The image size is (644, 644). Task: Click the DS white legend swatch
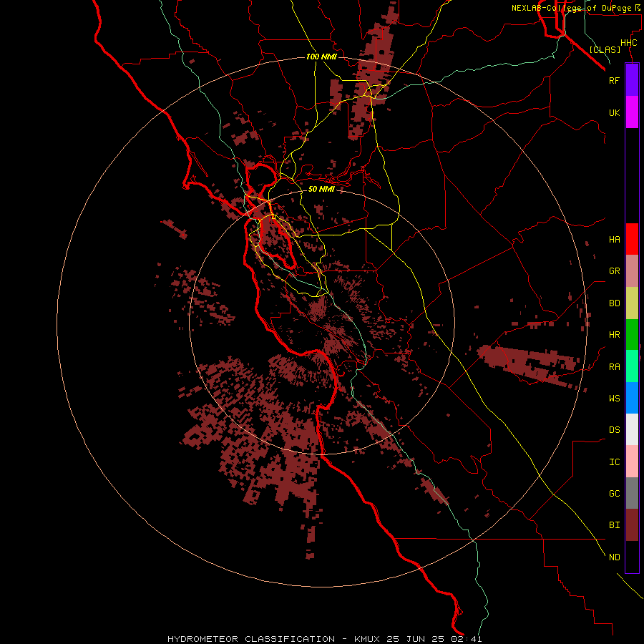click(632, 429)
